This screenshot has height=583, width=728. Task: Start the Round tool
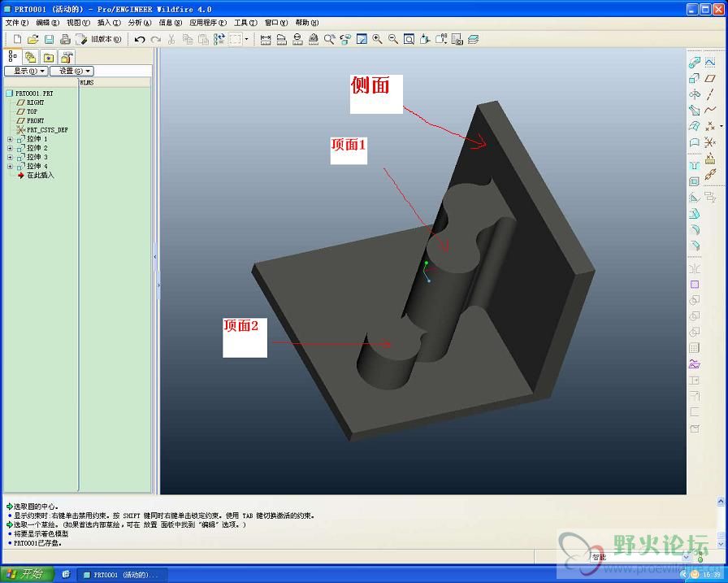tap(694, 229)
